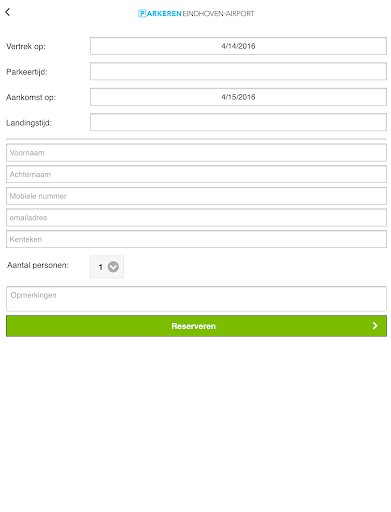Go back using the top-left arrow
Viewport: 391px width, 512px height.
pos(8,12)
